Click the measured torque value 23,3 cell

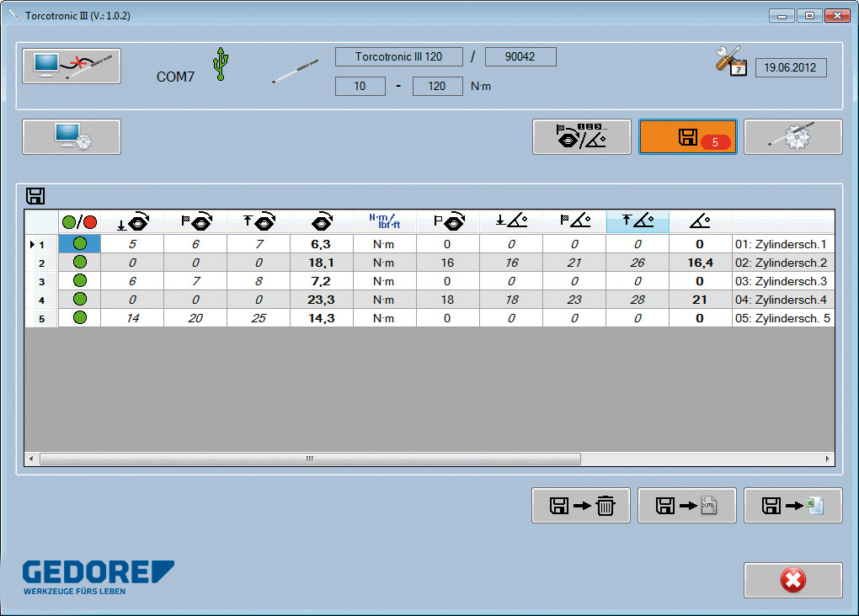[x=321, y=300]
